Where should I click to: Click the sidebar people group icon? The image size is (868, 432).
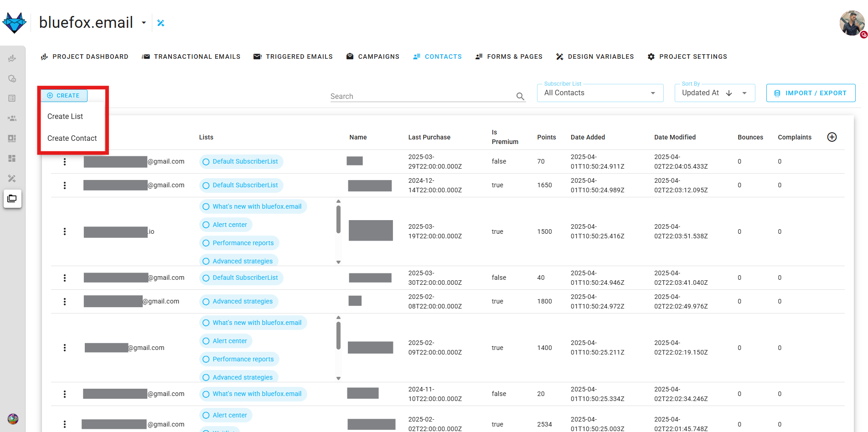pos(12,118)
